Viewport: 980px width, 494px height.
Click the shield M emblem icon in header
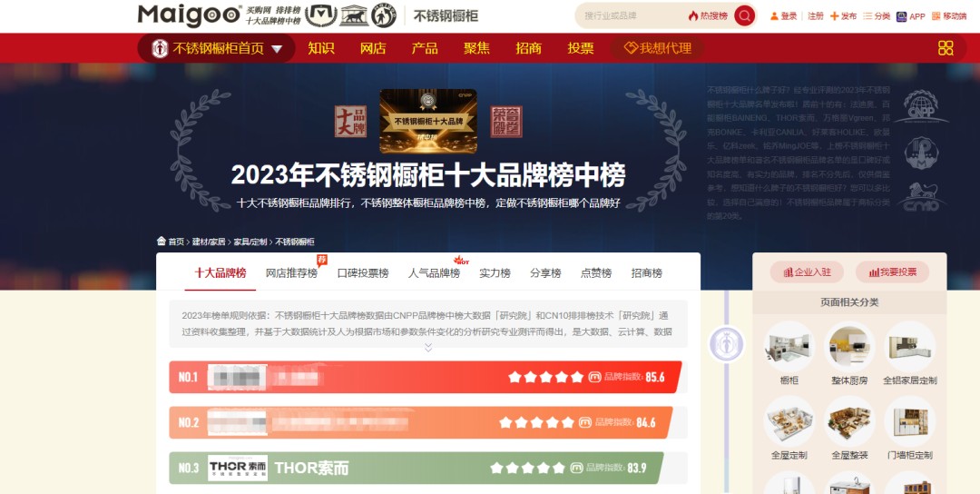point(321,15)
